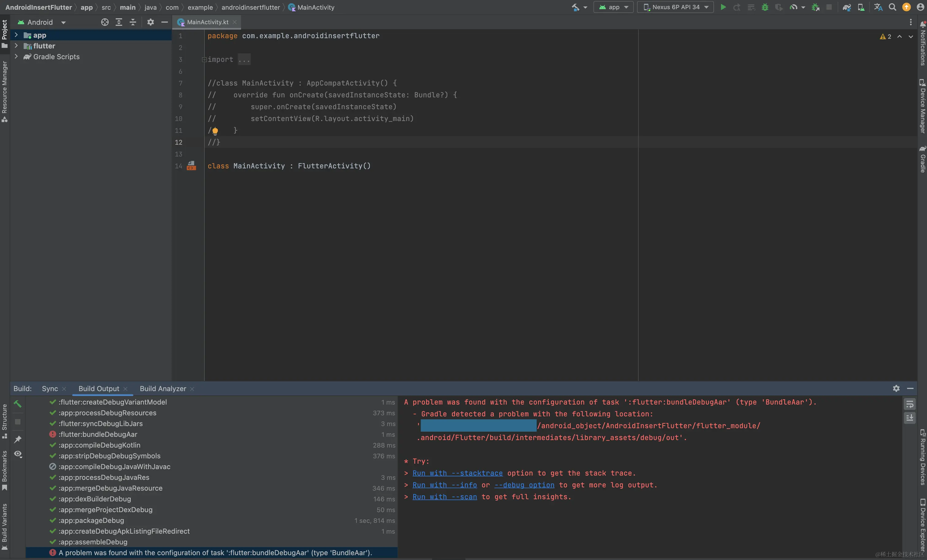Select failed :flutter:bundleDebugAar task row

click(x=98, y=434)
